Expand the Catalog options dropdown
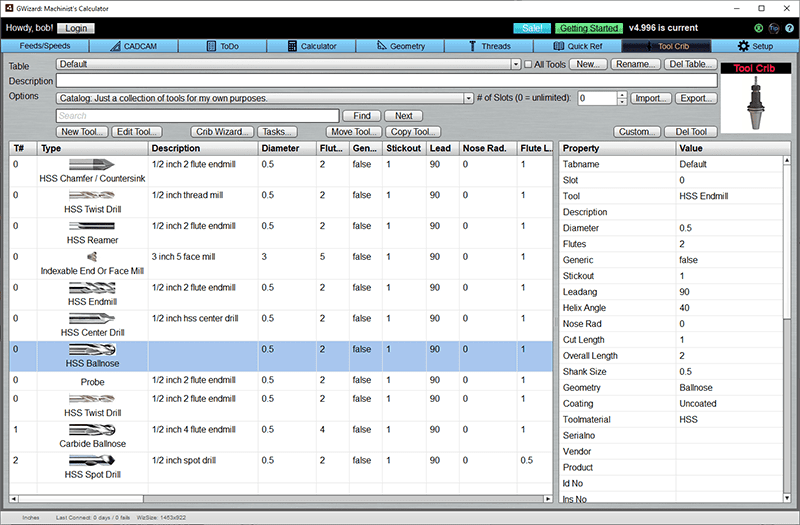 468,98
